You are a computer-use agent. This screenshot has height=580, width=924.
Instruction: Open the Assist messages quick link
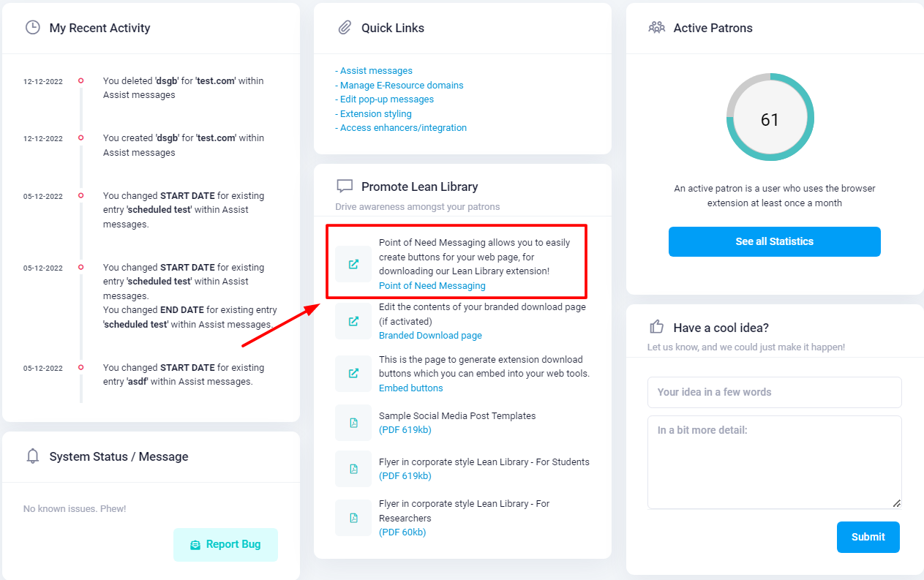click(x=374, y=71)
